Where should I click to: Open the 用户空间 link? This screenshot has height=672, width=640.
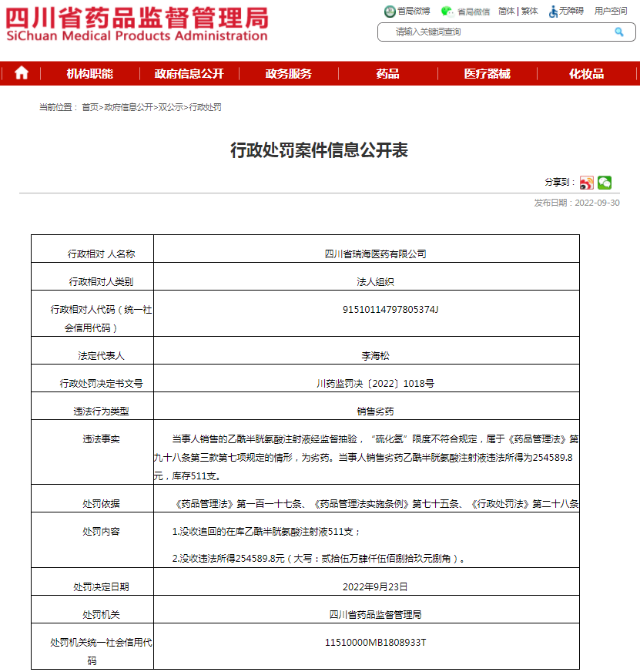(611, 11)
